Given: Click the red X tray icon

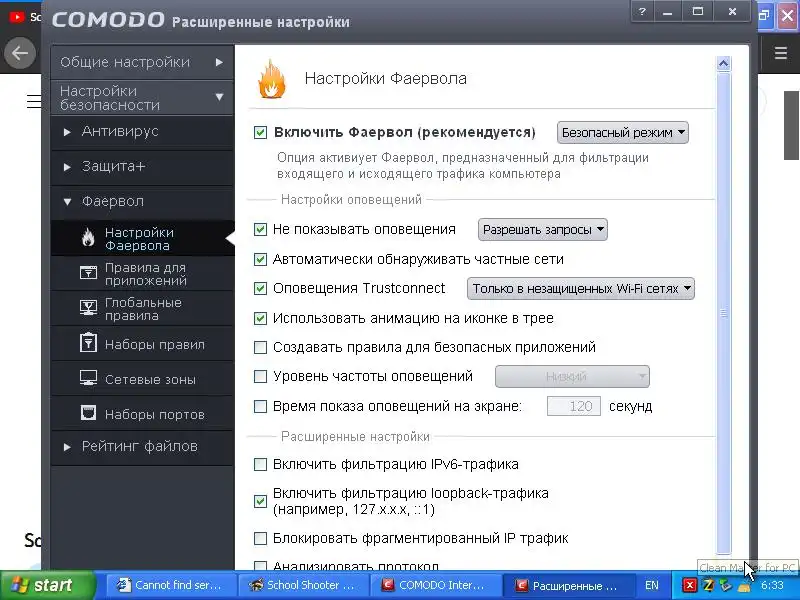Looking at the screenshot, I should tap(690, 585).
